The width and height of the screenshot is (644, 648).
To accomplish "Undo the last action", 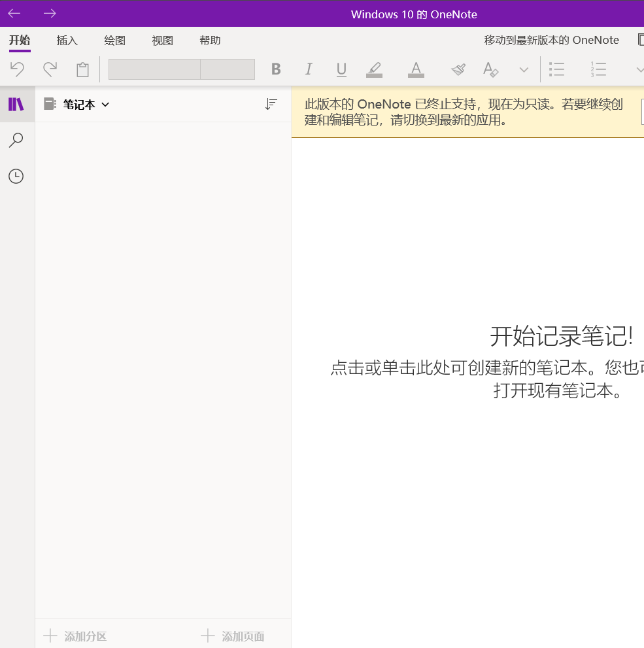I will coord(17,69).
